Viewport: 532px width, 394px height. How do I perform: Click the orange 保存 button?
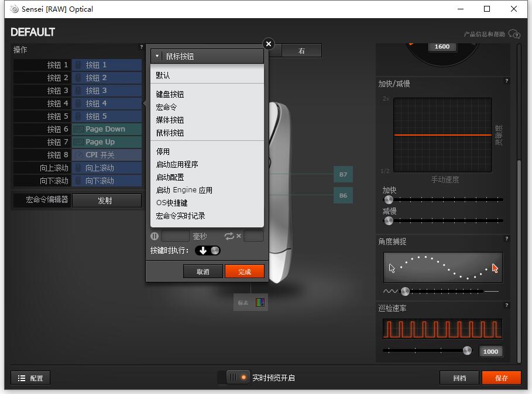coord(501,378)
